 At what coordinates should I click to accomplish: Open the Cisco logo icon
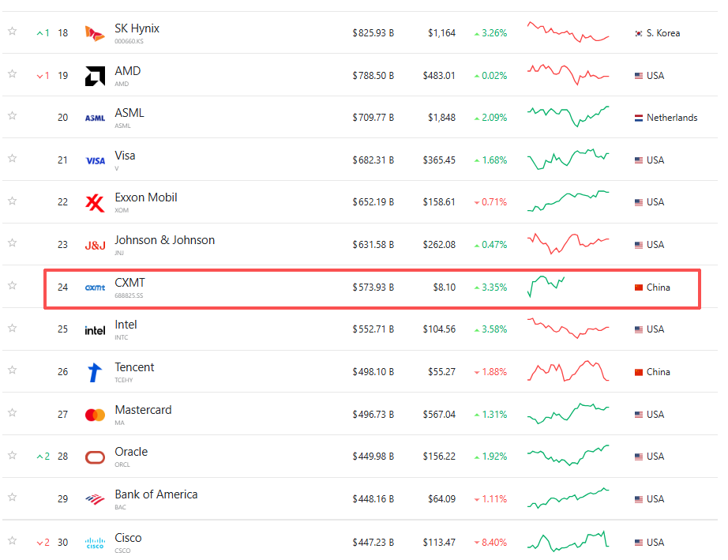click(x=95, y=543)
